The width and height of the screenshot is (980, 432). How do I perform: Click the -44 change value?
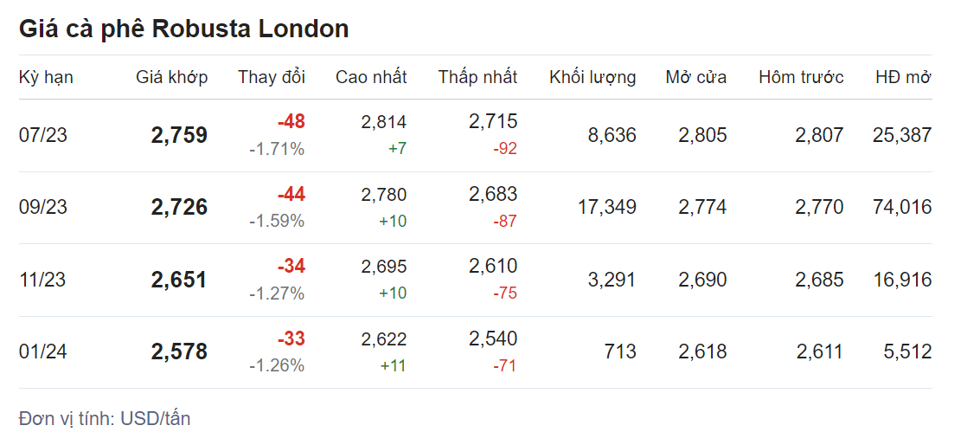tap(291, 194)
